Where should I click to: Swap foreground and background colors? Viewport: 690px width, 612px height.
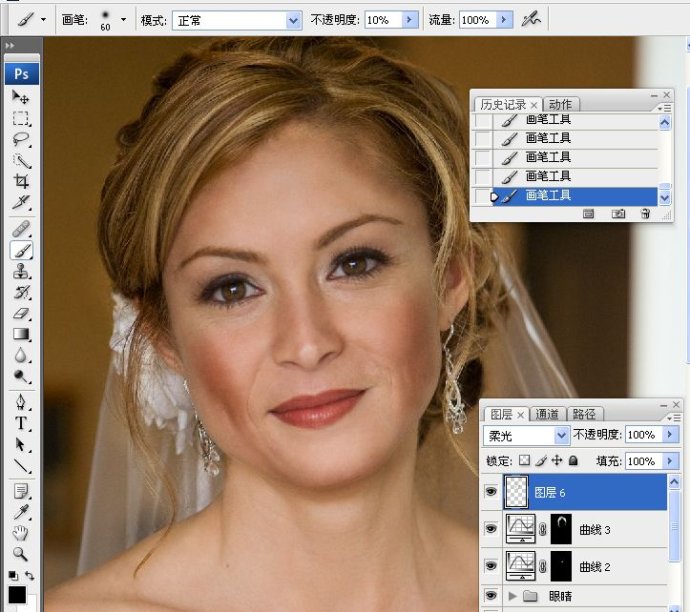29,575
